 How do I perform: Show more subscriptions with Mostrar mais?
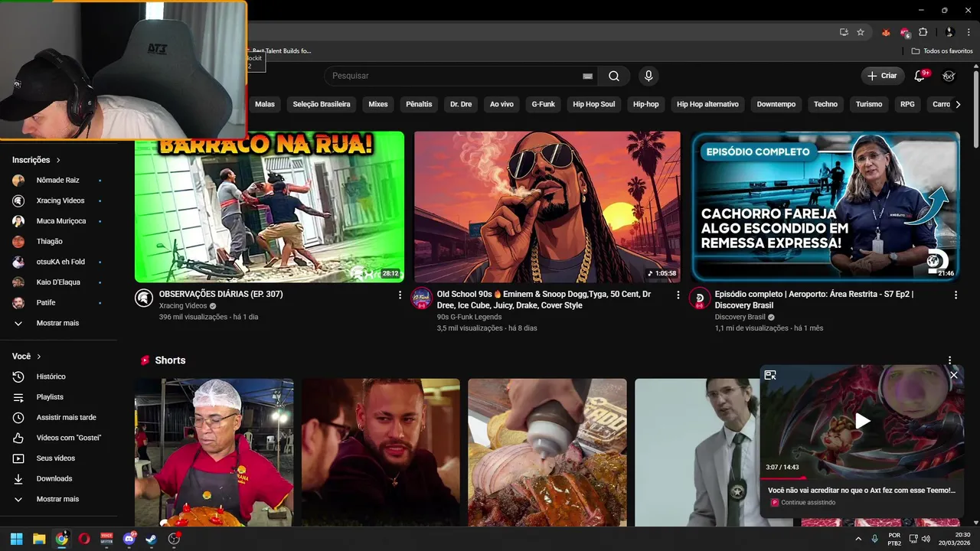coord(58,323)
